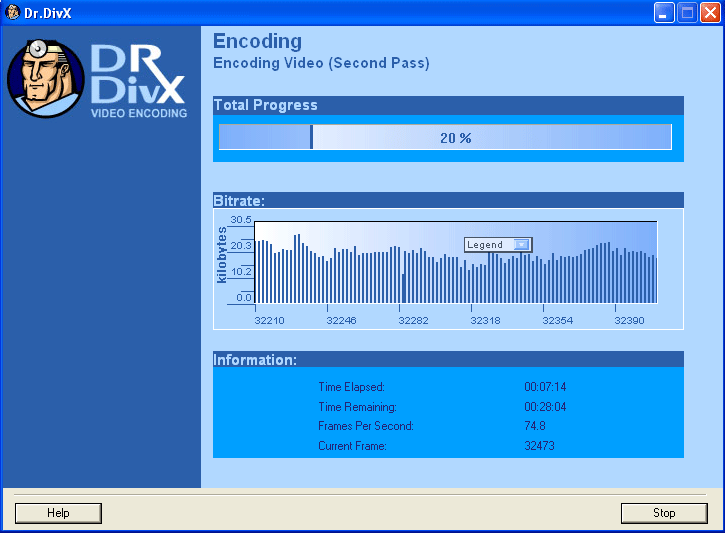725x533 pixels.
Task: Click the Bitrate section header
Action: 239,200
